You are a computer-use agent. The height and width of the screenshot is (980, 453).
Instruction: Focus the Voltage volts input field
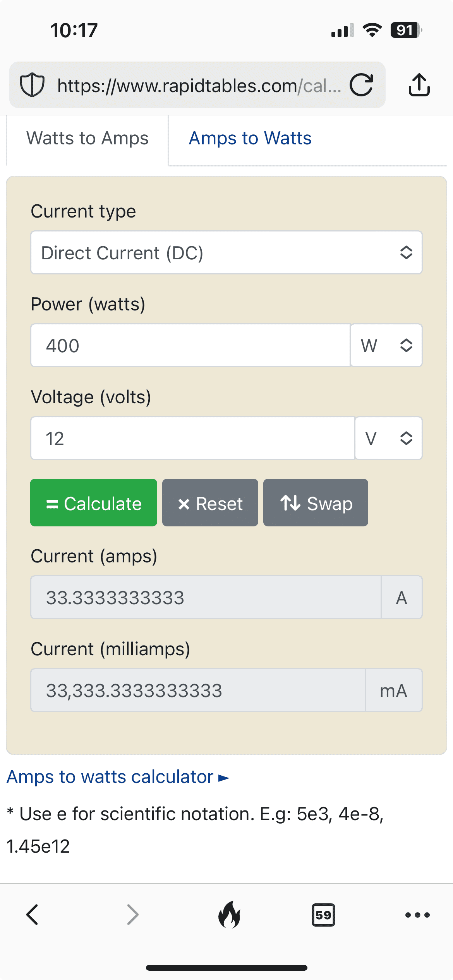click(x=193, y=438)
